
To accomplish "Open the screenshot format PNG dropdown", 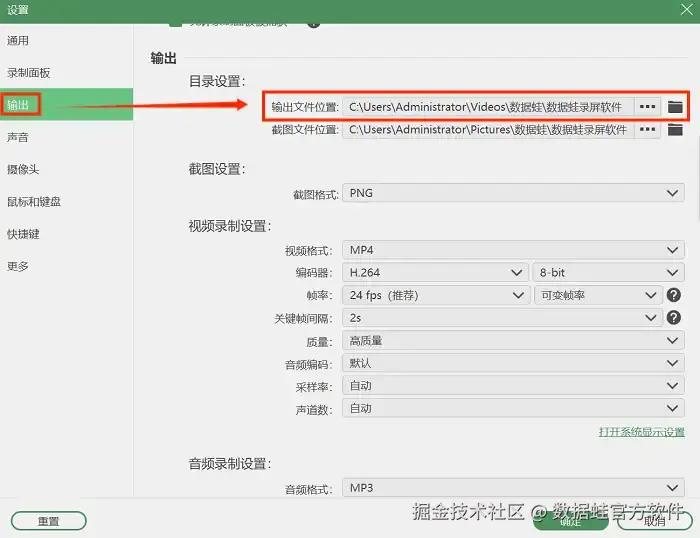I will pos(513,193).
